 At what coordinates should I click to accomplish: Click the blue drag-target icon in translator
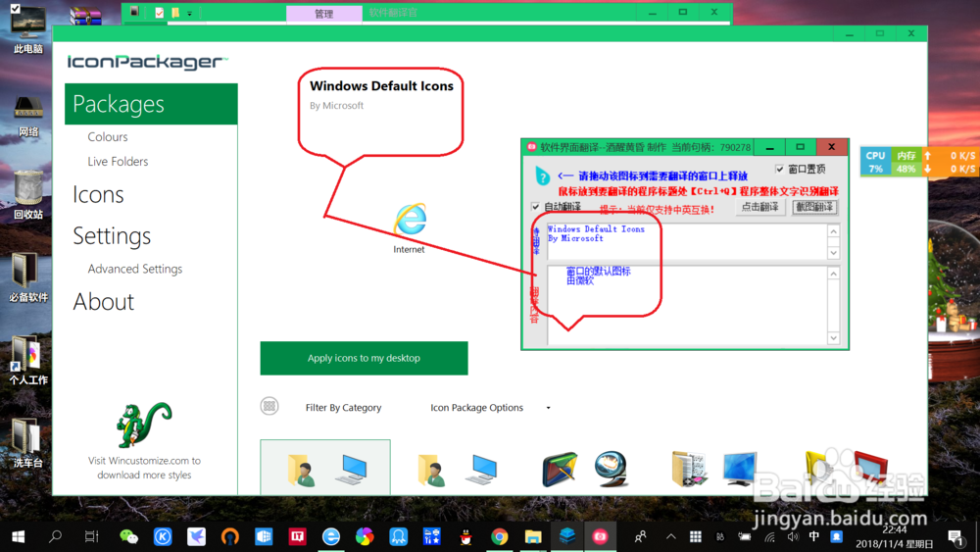tap(542, 176)
